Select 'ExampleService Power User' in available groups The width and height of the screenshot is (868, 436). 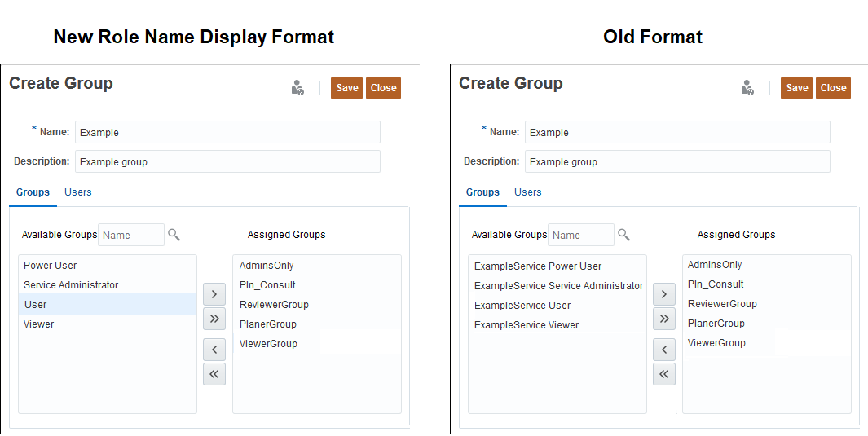click(x=538, y=266)
